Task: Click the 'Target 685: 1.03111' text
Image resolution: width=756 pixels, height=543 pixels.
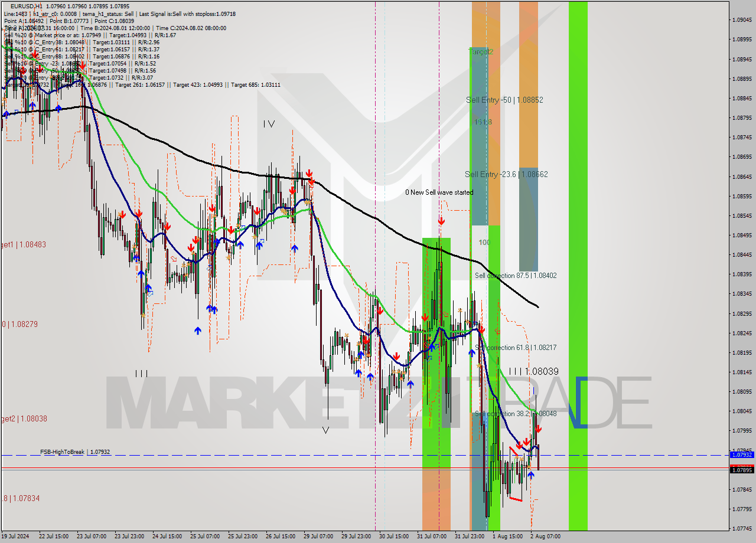Action: (256, 85)
